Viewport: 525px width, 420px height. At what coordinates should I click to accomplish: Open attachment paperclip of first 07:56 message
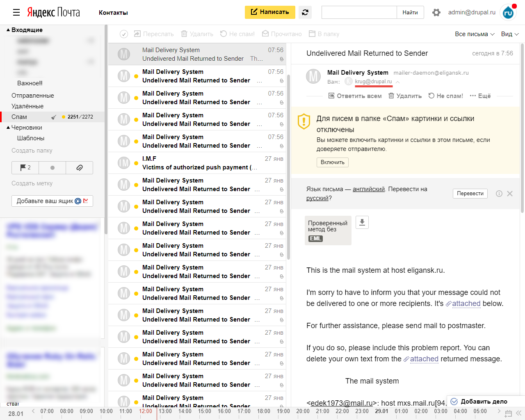click(282, 59)
